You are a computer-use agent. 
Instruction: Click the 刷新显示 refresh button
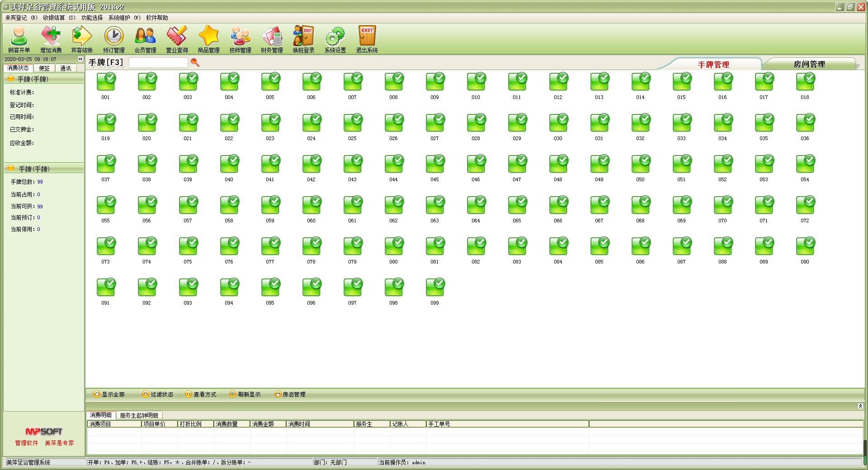245,394
